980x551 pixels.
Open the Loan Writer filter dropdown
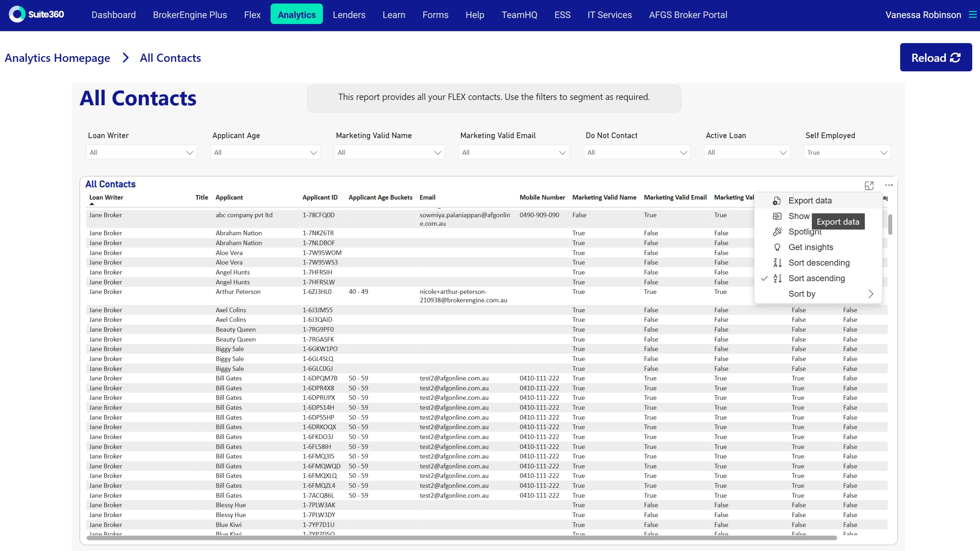pos(141,153)
